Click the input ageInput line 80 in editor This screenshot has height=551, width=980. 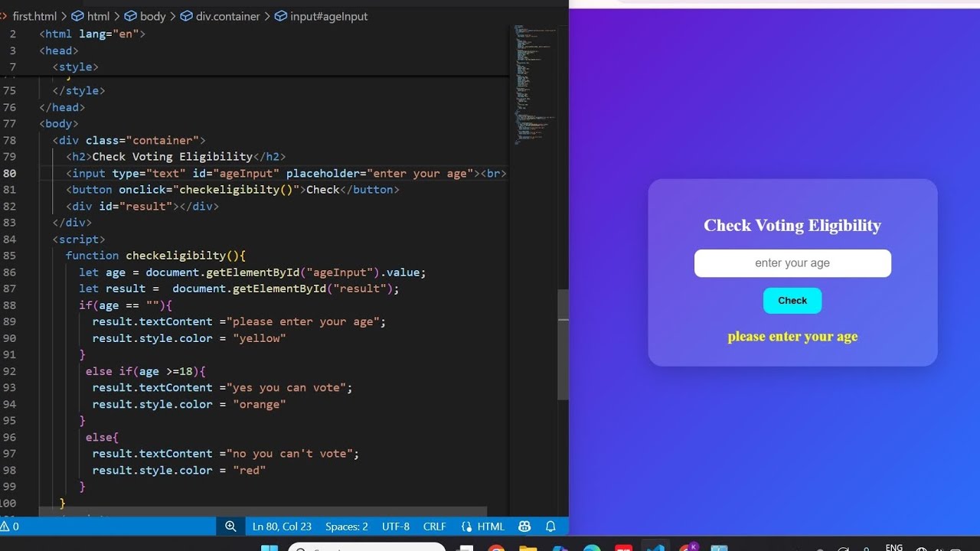pyautogui.click(x=286, y=173)
